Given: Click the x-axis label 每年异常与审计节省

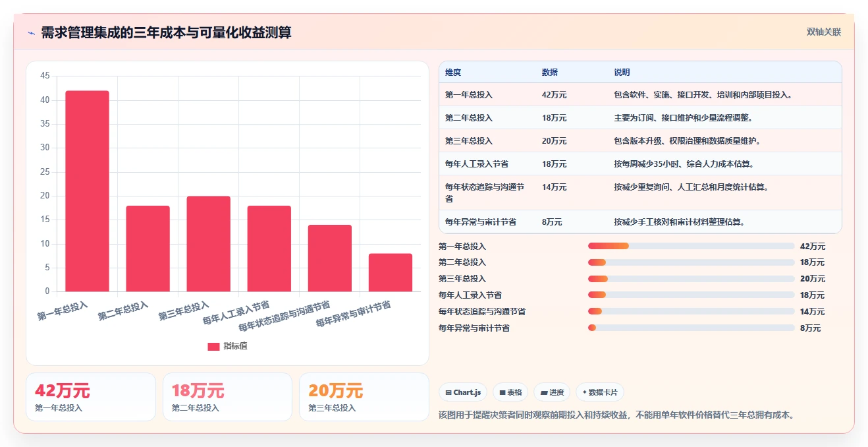Looking at the screenshot, I should coord(354,314).
